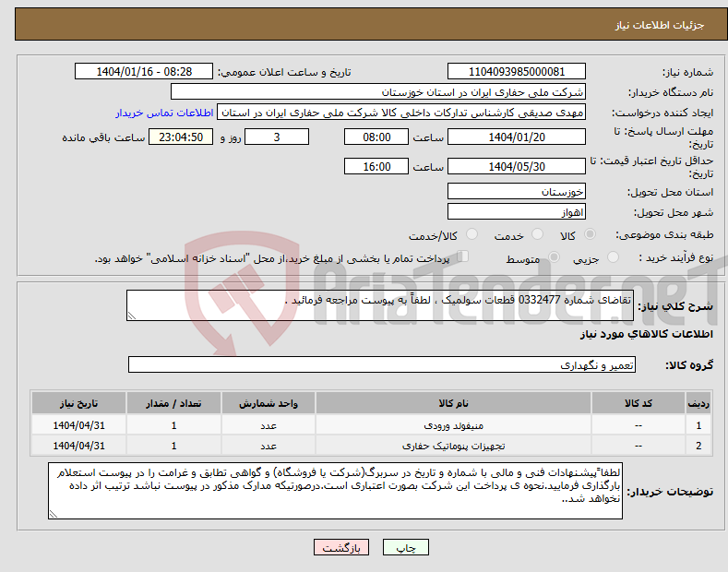Screen dimensions: 728x572
Task: Click the delivery city field اهواز
Action: point(517,211)
